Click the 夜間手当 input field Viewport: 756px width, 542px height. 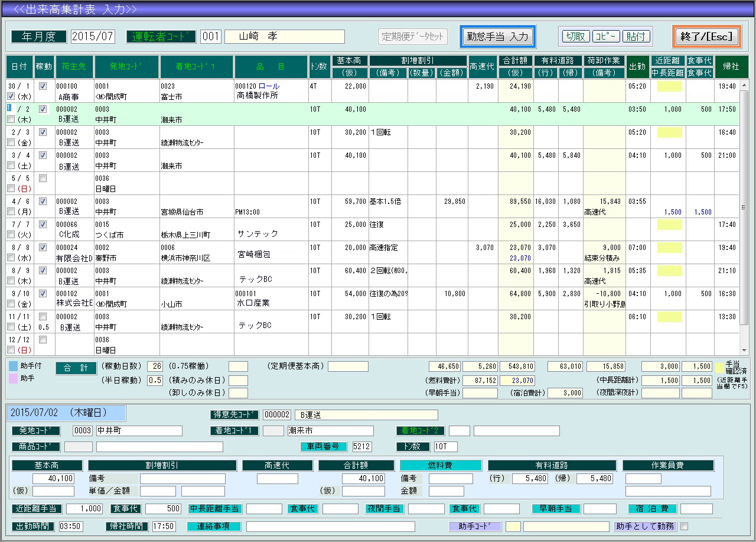tap(426, 508)
